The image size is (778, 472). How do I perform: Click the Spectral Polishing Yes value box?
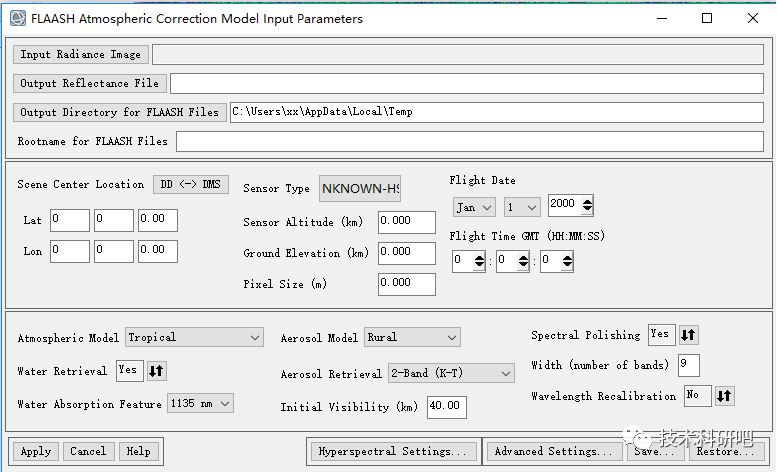[x=661, y=335]
